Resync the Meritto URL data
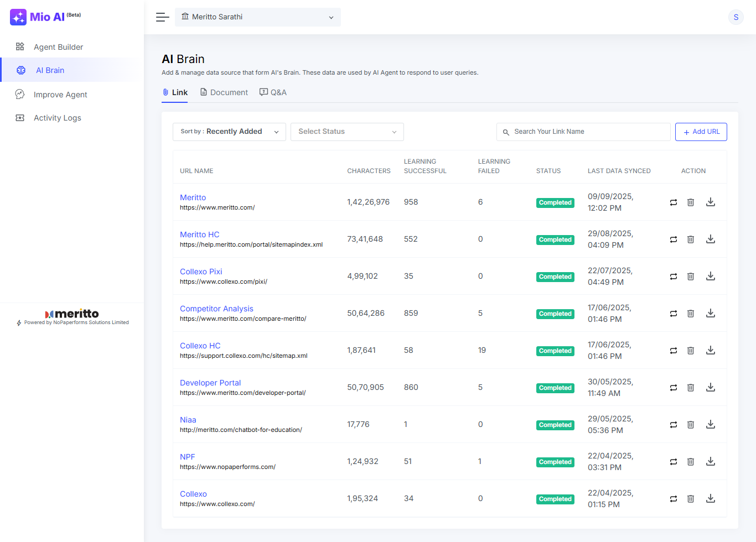 pos(674,202)
